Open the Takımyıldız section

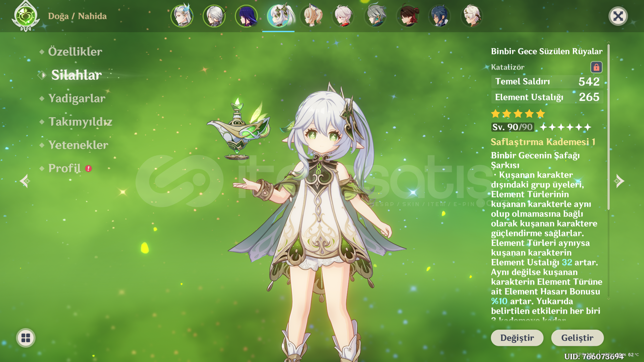pos(80,122)
